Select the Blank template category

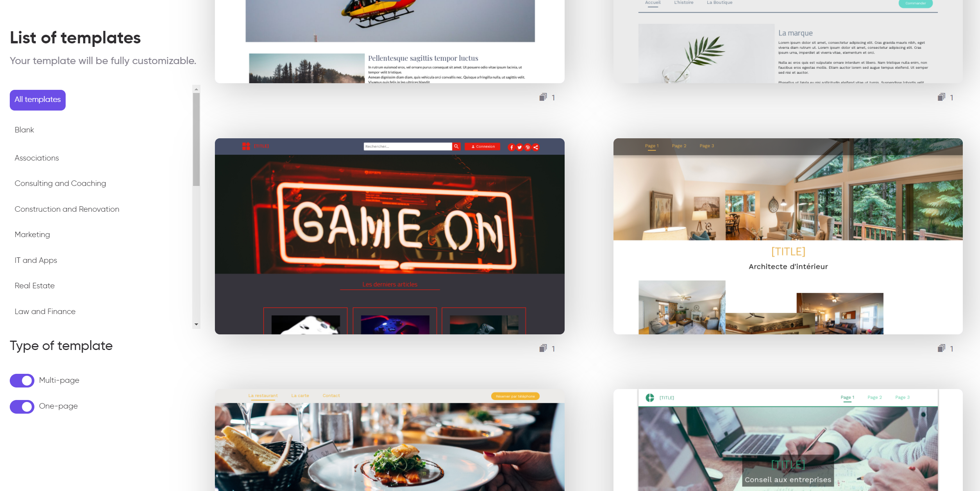point(24,130)
